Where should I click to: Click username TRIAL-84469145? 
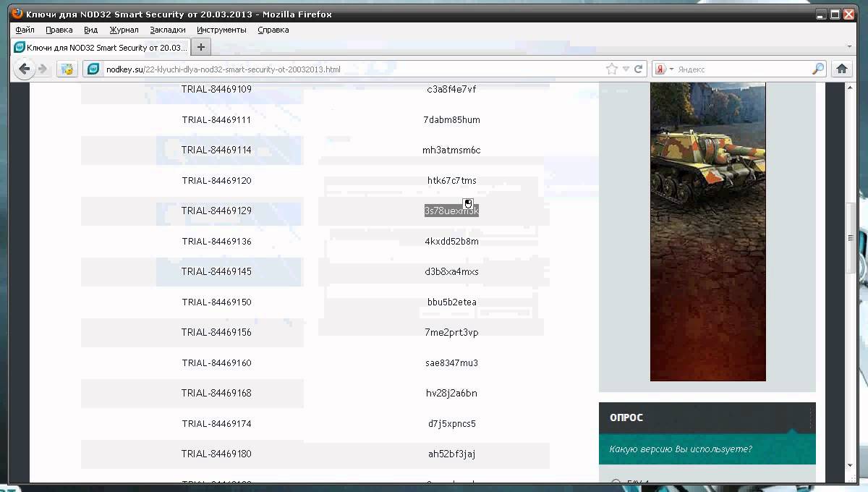[x=216, y=272]
